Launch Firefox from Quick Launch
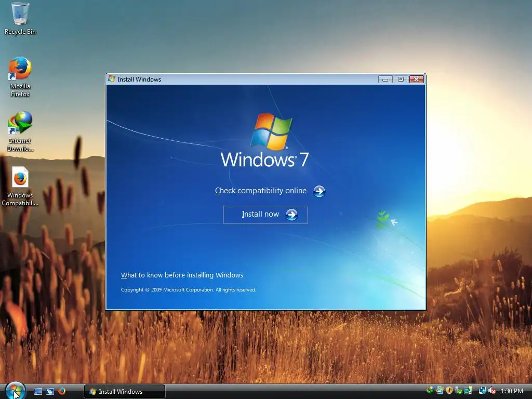This screenshot has width=532, height=399. (x=61, y=391)
